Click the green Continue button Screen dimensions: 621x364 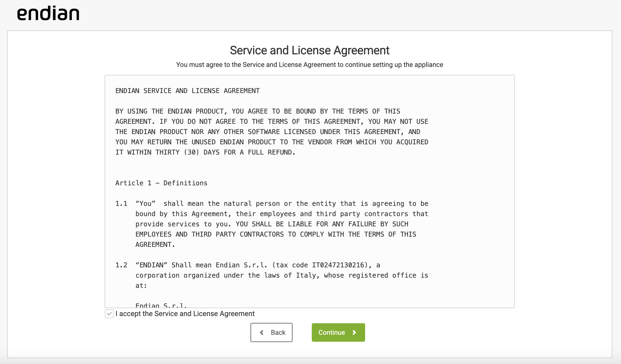pyautogui.click(x=338, y=332)
